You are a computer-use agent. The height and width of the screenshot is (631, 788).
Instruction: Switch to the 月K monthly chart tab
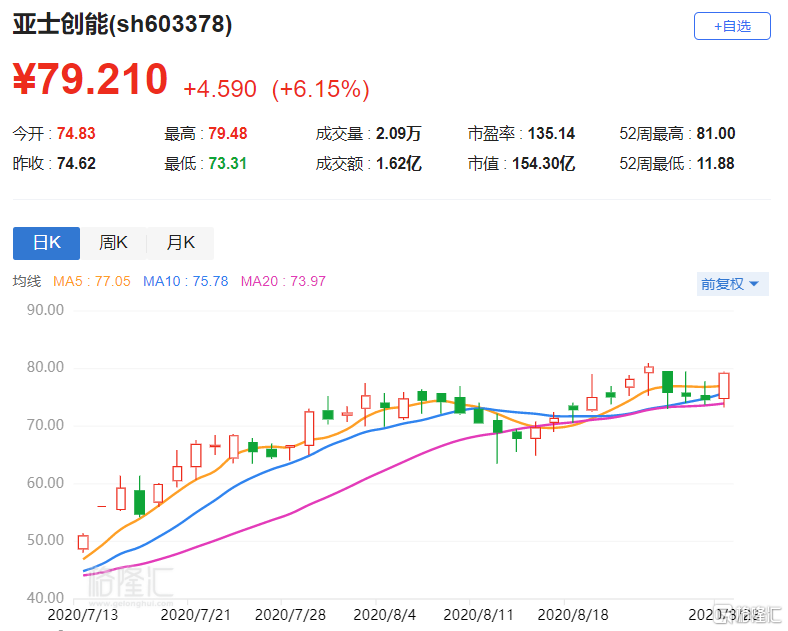180,243
